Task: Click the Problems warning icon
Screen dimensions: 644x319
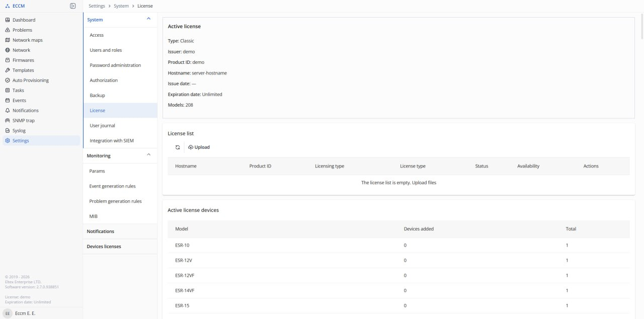Action: coord(8,30)
